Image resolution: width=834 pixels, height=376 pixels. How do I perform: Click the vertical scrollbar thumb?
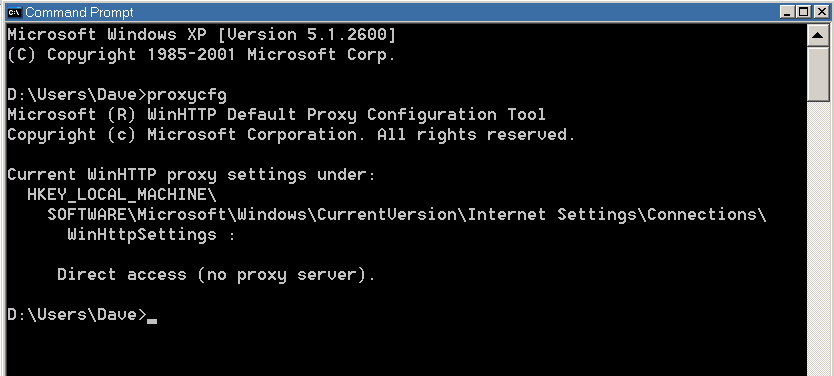click(818, 74)
